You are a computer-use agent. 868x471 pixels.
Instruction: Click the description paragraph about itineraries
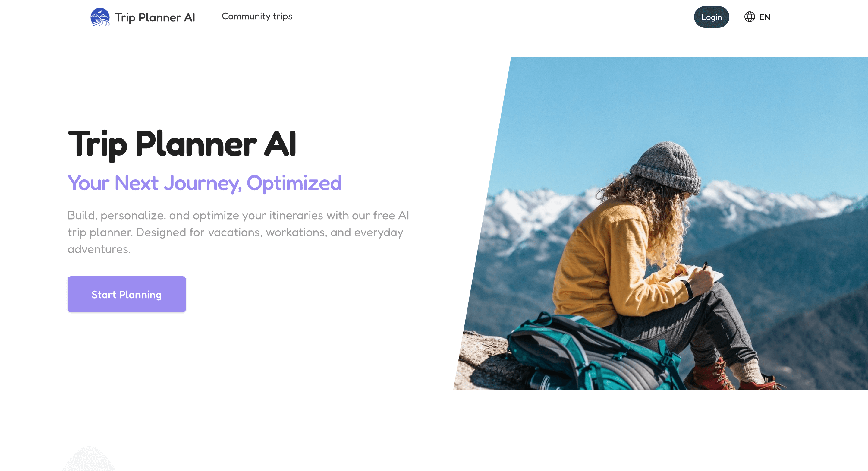click(x=238, y=232)
